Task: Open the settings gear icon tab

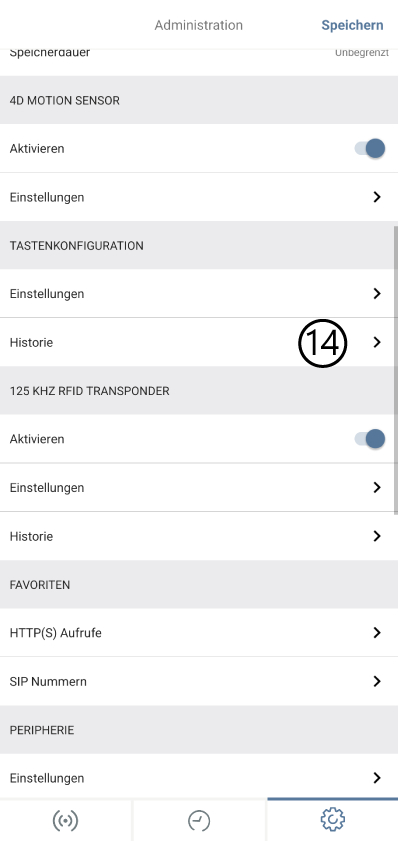Action: point(332,819)
